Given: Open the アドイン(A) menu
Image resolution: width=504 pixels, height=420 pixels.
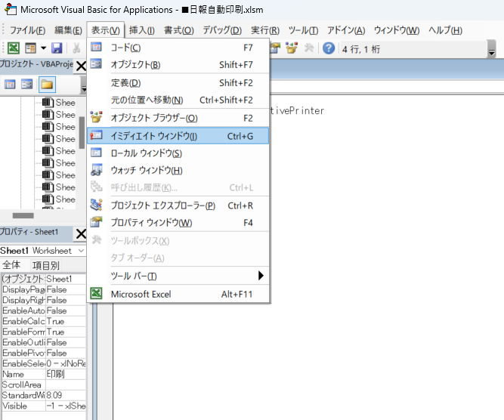Looking at the screenshot, I should [346, 30].
